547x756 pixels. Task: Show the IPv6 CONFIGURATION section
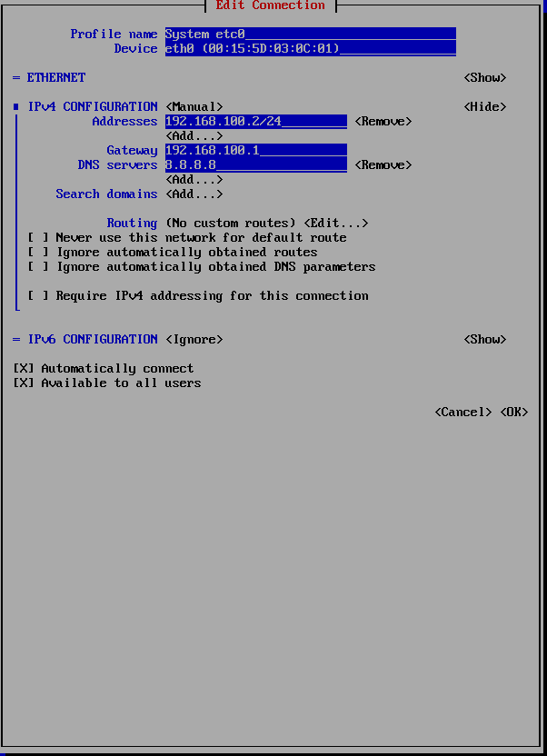[x=485, y=340]
